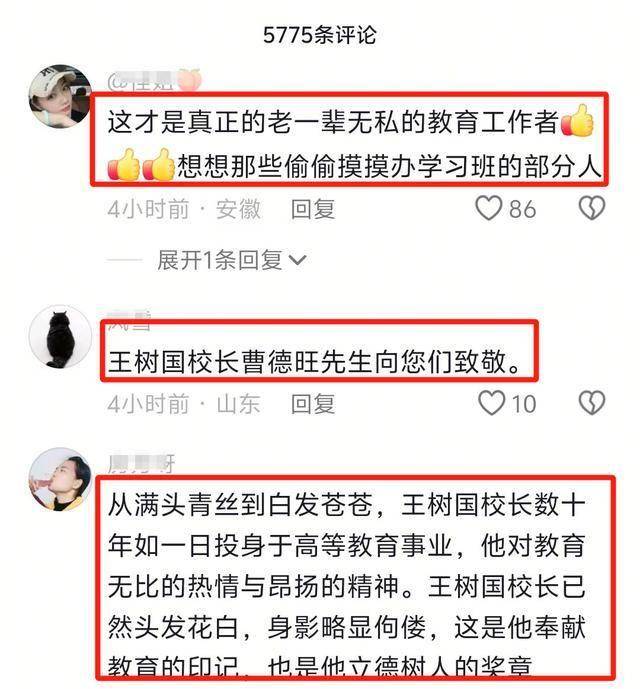Dislike the Anhui comment via broken heart
640x689 pixels.
(x=592, y=208)
